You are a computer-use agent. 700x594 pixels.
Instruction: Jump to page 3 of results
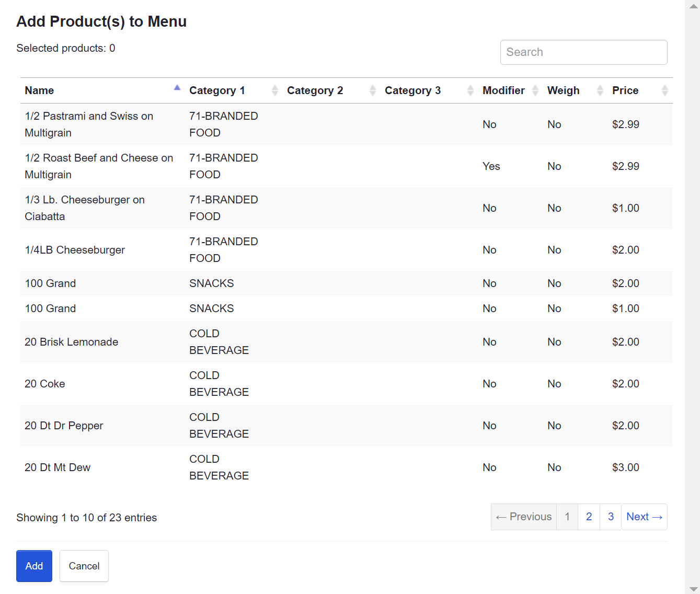[611, 517]
